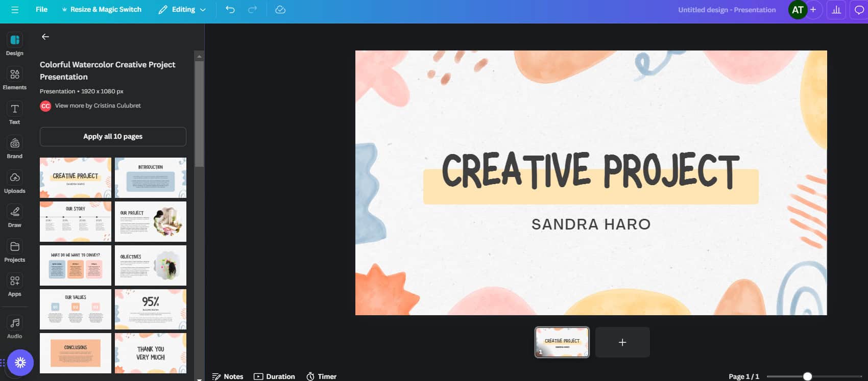This screenshot has width=868, height=381.
Task: Go back using the left arrow
Action: (x=45, y=37)
